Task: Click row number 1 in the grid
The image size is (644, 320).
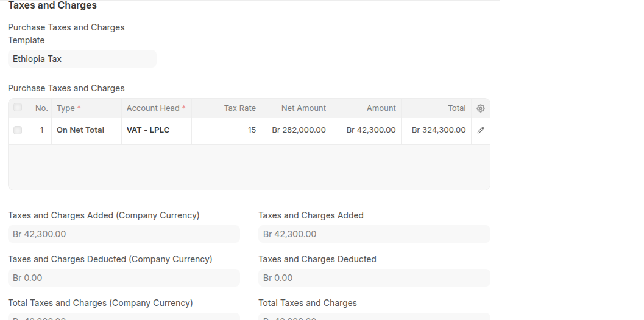Action: click(x=41, y=130)
